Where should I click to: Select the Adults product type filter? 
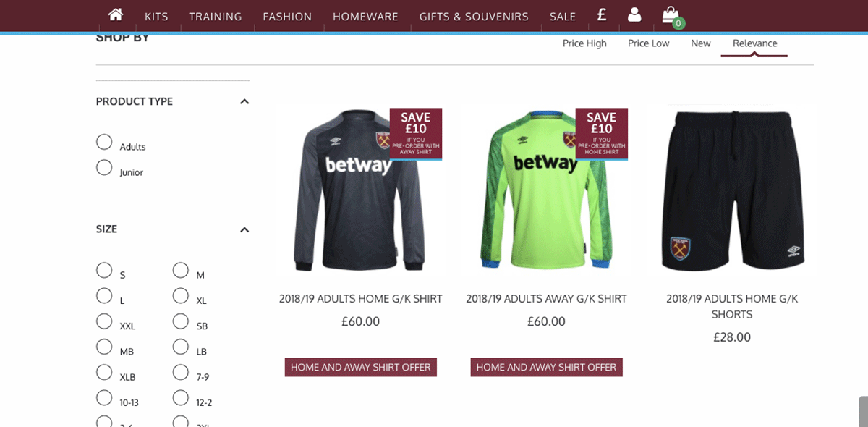104,143
